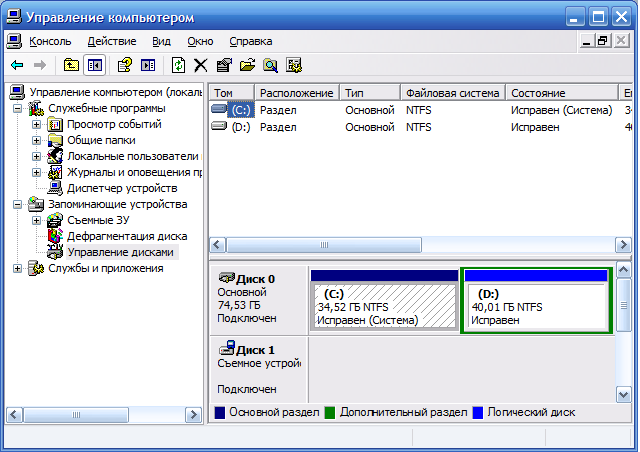640x452 pixels.
Task: Click the Help question mark toolbar icon
Action: coord(125,65)
